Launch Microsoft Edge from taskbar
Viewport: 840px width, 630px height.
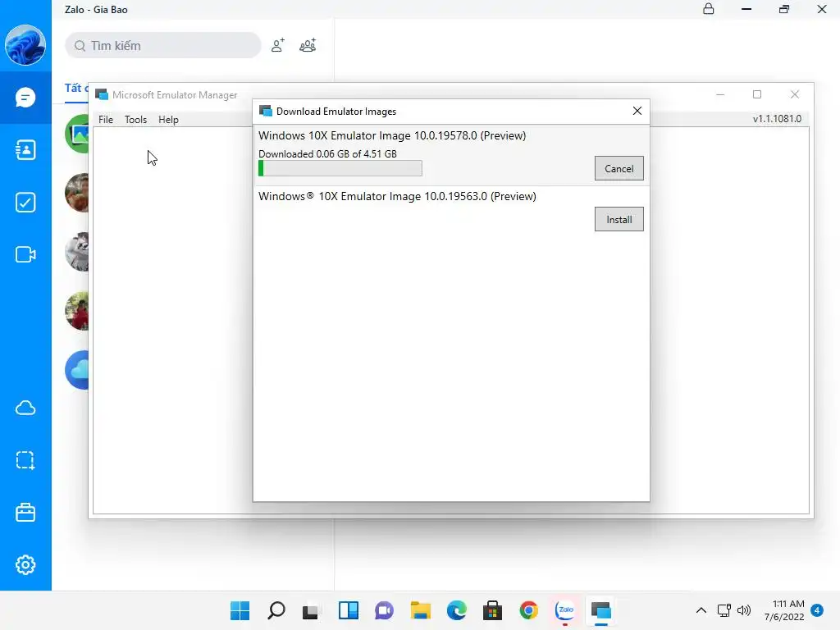point(456,610)
